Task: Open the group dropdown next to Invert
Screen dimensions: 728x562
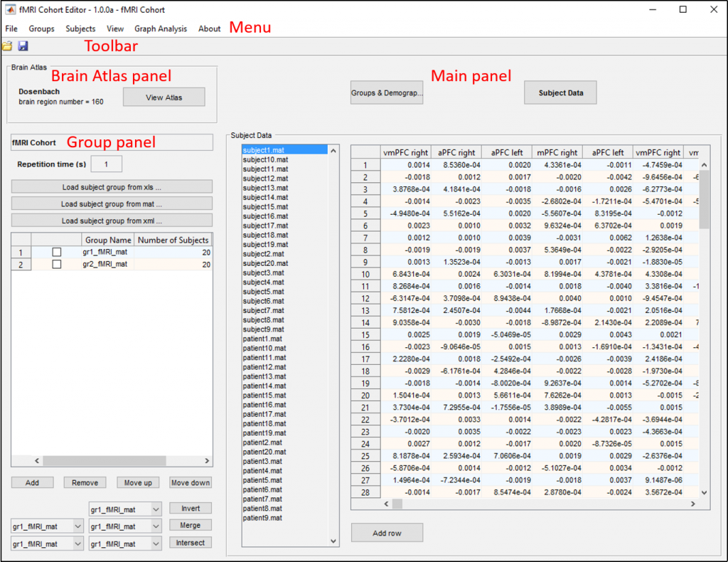Action: 125,509
